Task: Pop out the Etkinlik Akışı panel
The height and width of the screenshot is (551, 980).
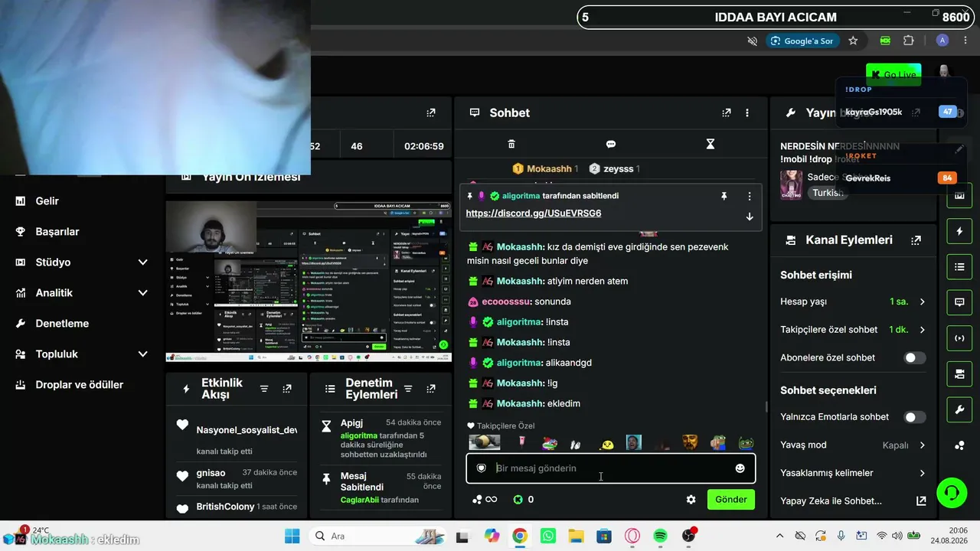Action: pos(287,389)
